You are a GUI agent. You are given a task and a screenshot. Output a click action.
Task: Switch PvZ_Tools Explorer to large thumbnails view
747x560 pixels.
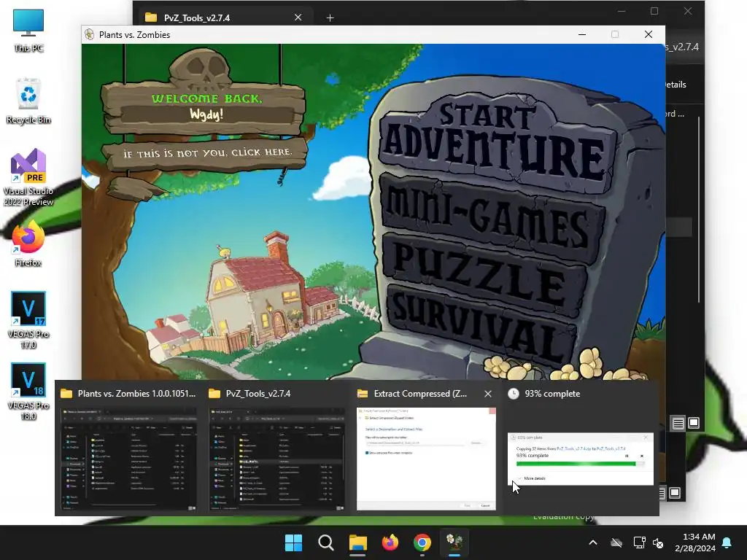click(x=694, y=423)
